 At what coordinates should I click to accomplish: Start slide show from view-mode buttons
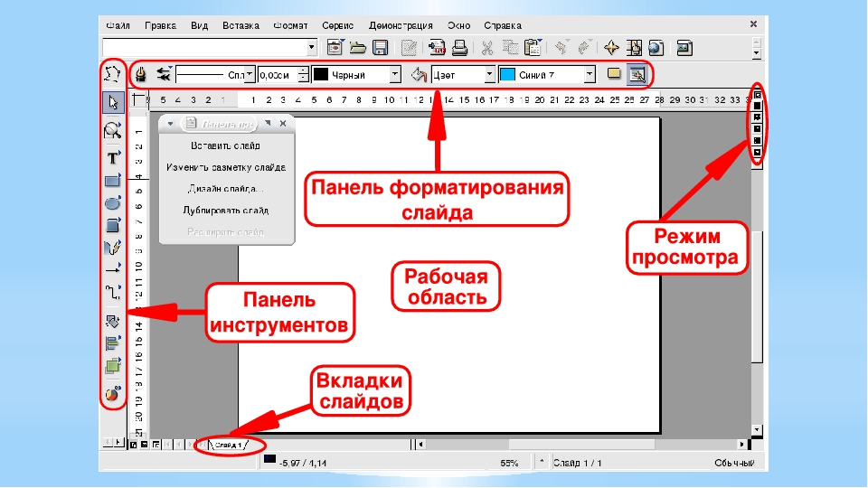758,152
